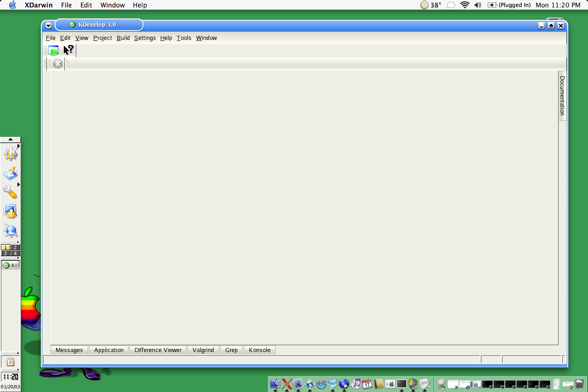588x392 pixels.
Task: Activate the What's This help pointer
Action: click(x=68, y=50)
